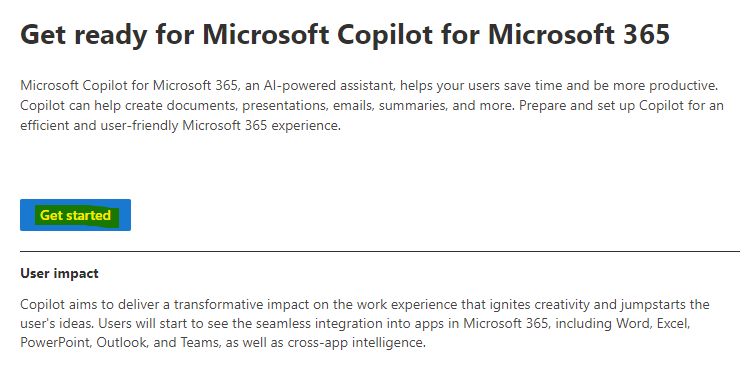Screen dimensions: 751x379
Task: Click the word 'PowerPoint' in the User impact paragraph
Action: [55, 343]
